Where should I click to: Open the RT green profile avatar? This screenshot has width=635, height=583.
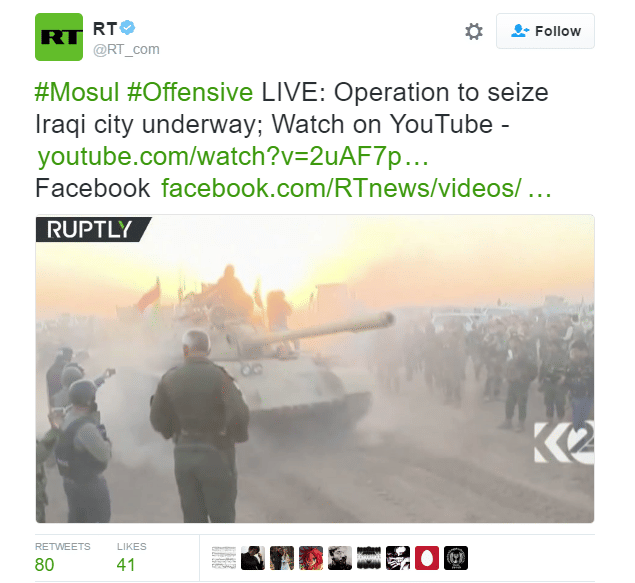coord(59,37)
